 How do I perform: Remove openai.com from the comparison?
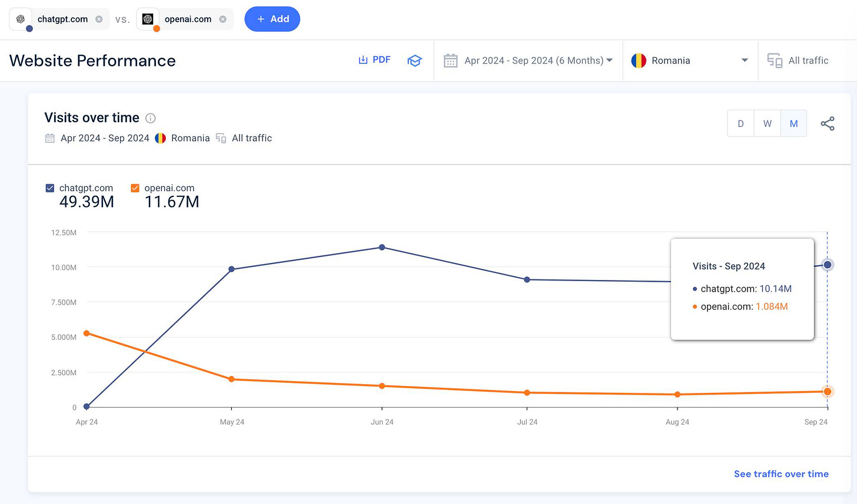coord(222,19)
